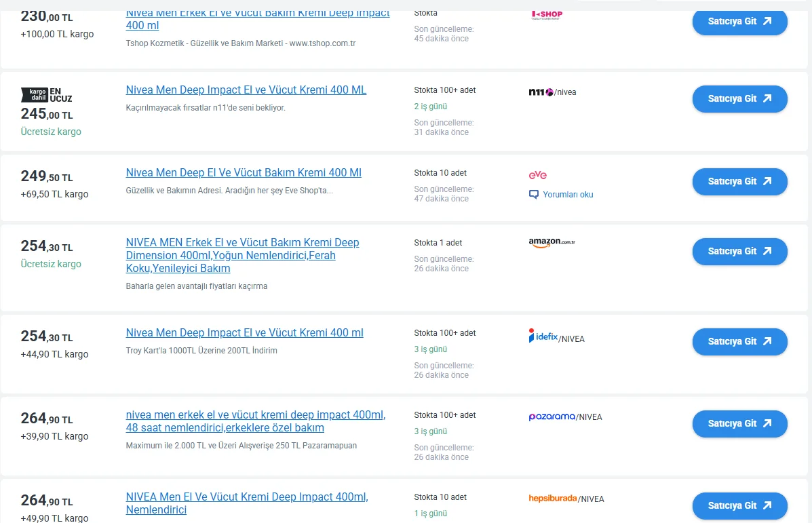This screenshot has height=523, width=812.
Task: Click the n11 /nivea store logo
Action: coord(552,92)
